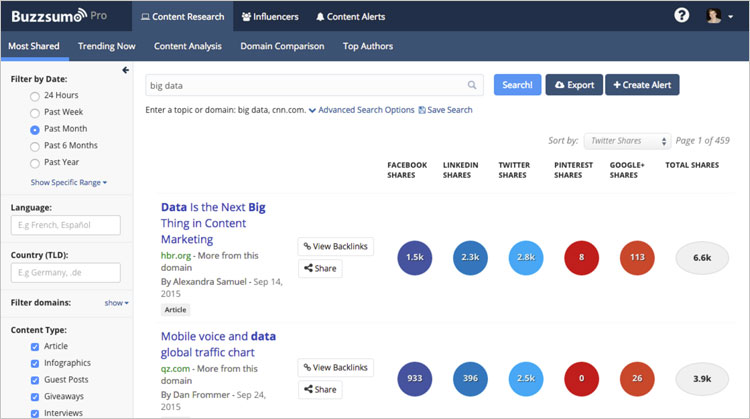
Task: Click the search magnifier icon in query box
Action: click(472, 86)
